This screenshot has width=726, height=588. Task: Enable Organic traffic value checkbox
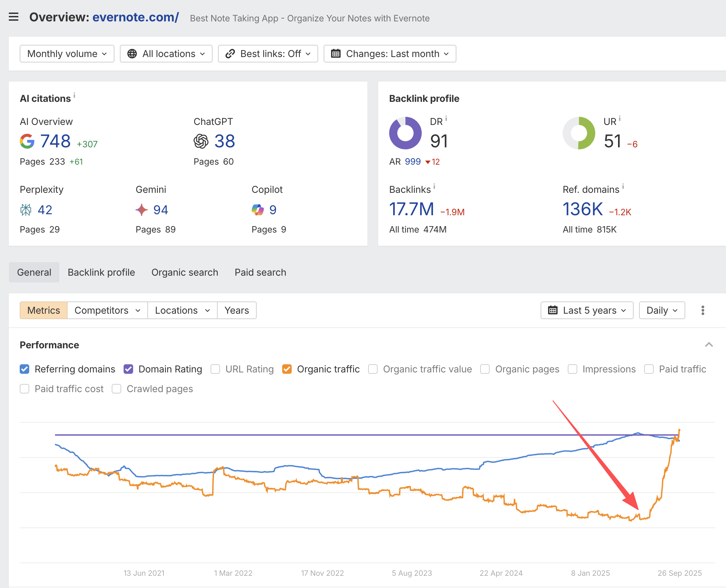(373, 369)
